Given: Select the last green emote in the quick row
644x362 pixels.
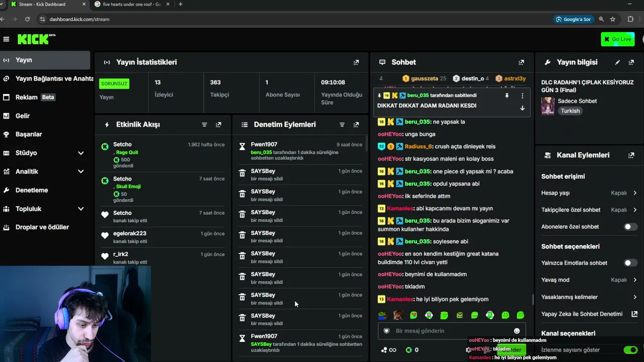Looking at the screenshot, I should tap(520, 315).
